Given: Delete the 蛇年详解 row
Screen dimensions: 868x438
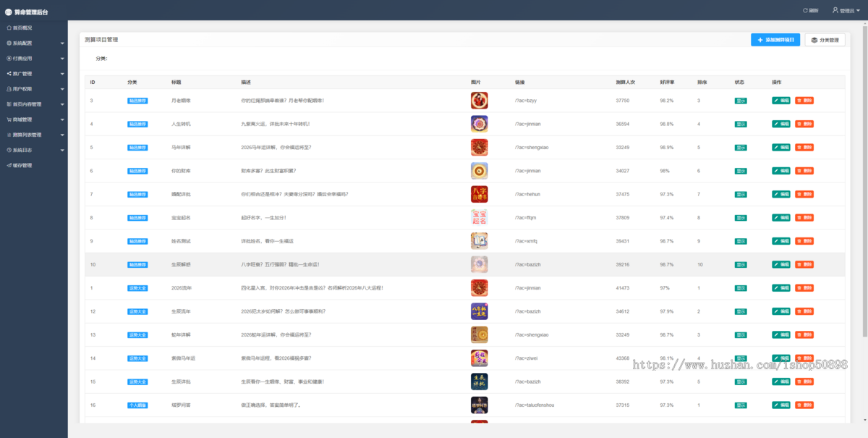Looking at the screenshot, I should 804,334.
